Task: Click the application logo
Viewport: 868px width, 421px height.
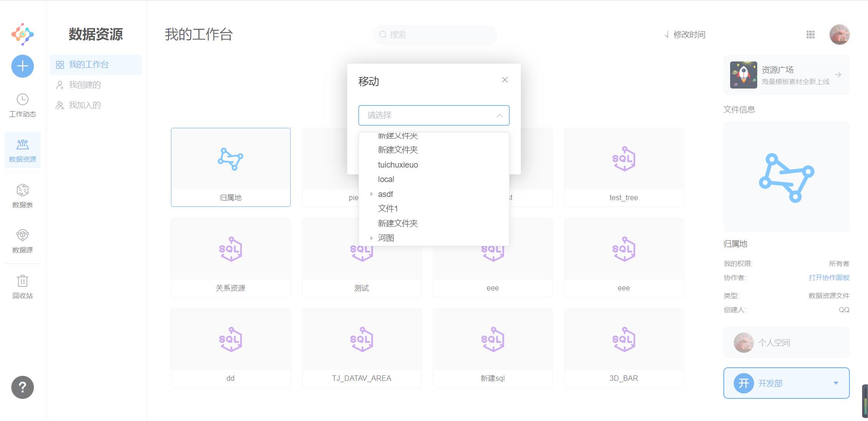Action: click(23, 34)
